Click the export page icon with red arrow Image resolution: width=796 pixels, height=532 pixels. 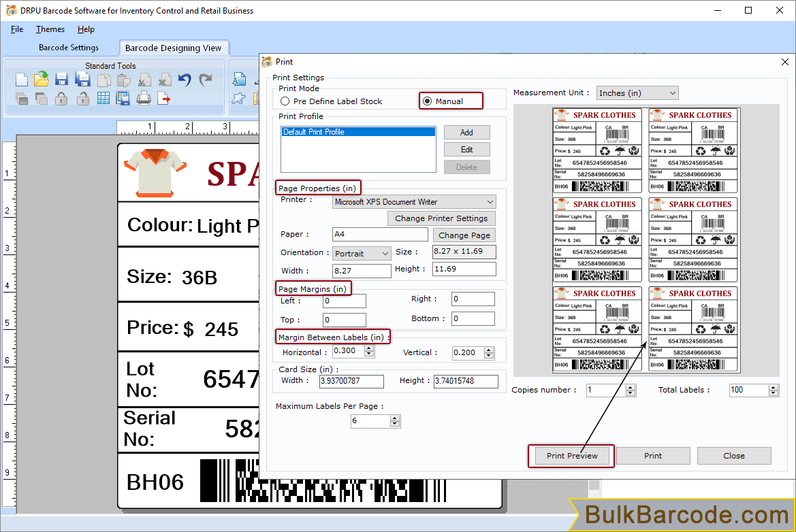[x=164, y=99]
